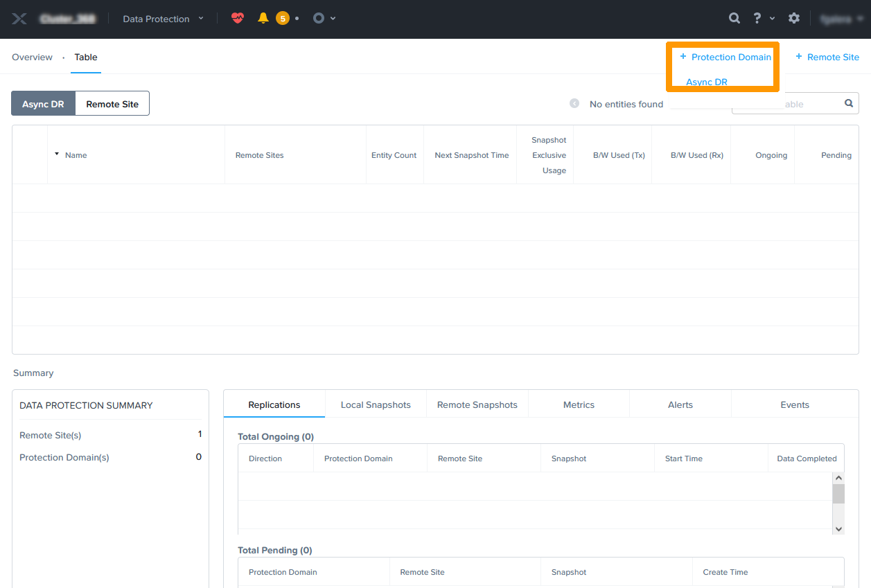Sort by the Name column header
This screenshot has height=588, width=871.
[x=76, y=155]
